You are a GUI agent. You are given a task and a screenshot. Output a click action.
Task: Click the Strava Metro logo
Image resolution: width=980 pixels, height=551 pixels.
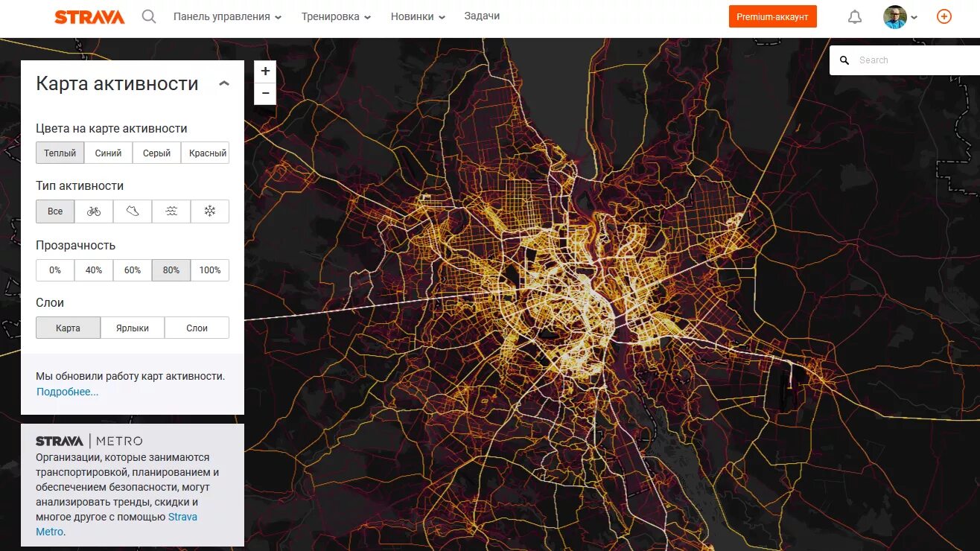tap(89, 441)
